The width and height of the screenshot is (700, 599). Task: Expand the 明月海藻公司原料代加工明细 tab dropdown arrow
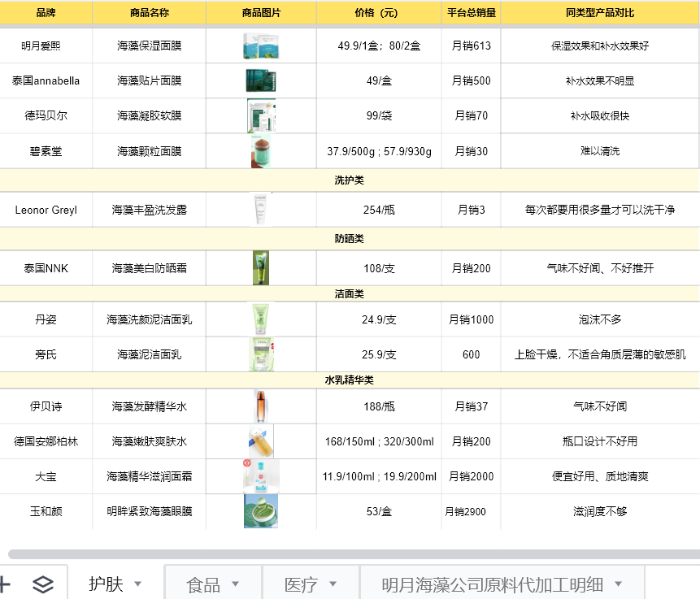click(x=619, y=584)
